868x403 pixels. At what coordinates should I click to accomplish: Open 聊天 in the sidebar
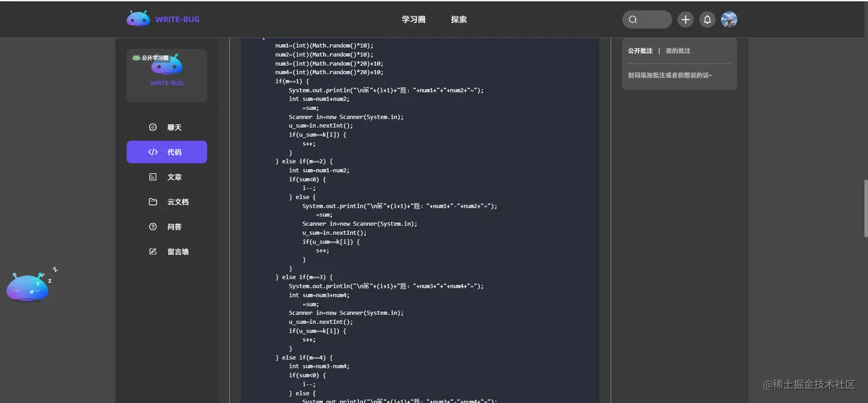(166, 127)
